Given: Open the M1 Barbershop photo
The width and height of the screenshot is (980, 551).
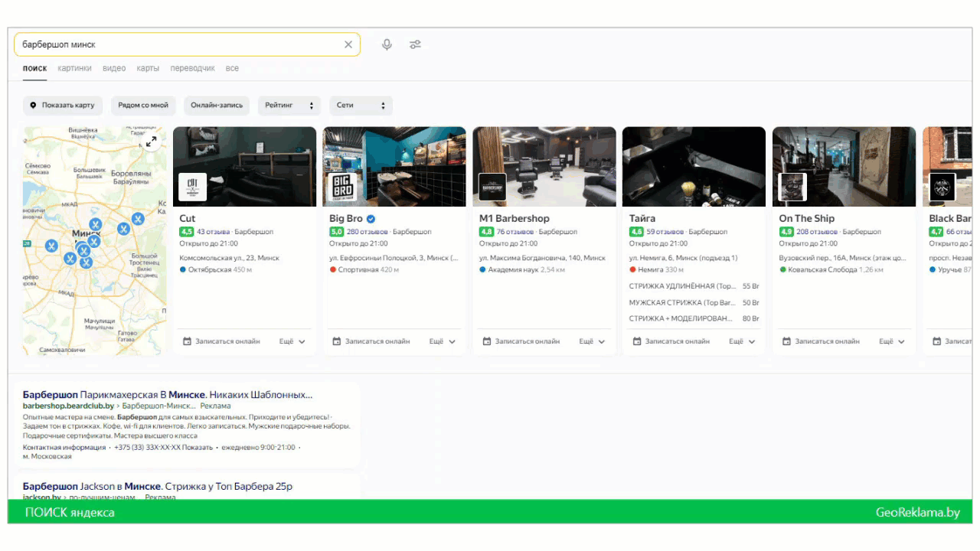Looking at the screenshot, I should [544, 167].
